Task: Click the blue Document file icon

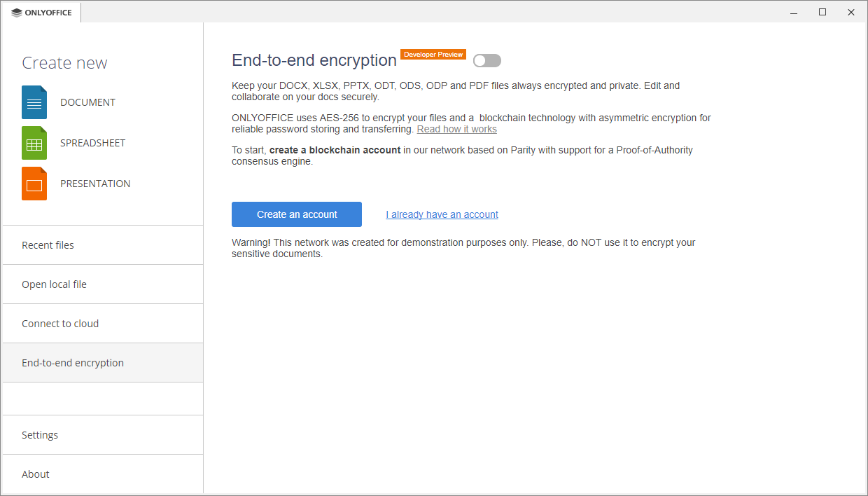Action: [x=34, y=102]
